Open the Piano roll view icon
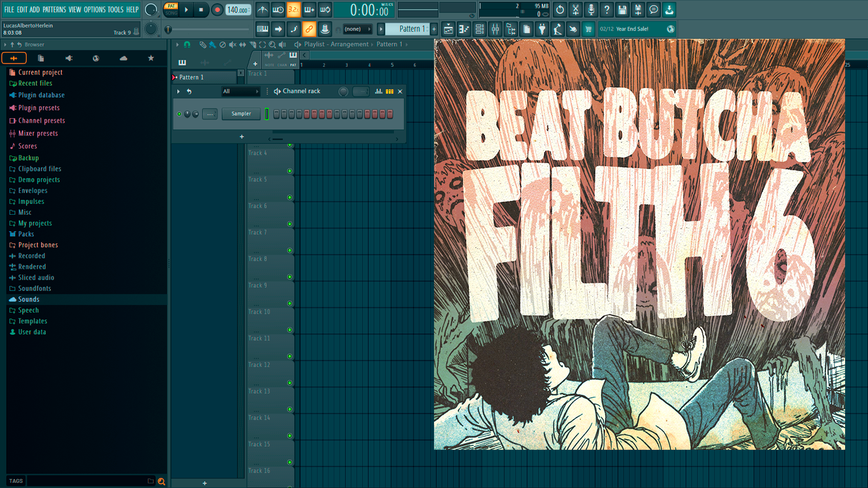868x488 pixels. pos(464,29)
